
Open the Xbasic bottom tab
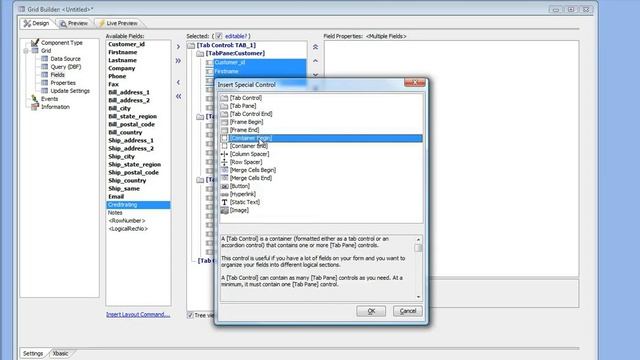pos(60,353)
